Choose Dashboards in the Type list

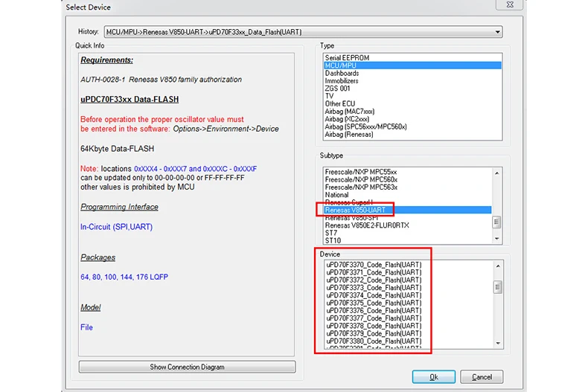tap(412, 73)
